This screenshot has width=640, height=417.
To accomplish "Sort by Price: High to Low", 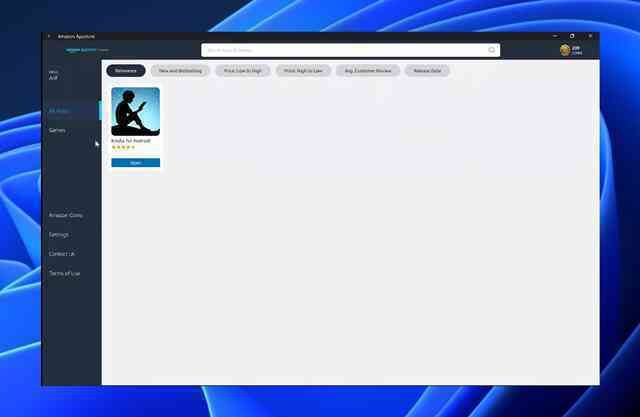I will (303, 71).
